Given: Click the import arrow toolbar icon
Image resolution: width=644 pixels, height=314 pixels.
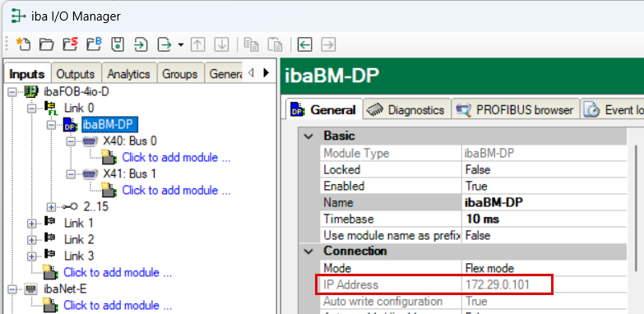Looking at the screenshot, I should 141,44.
